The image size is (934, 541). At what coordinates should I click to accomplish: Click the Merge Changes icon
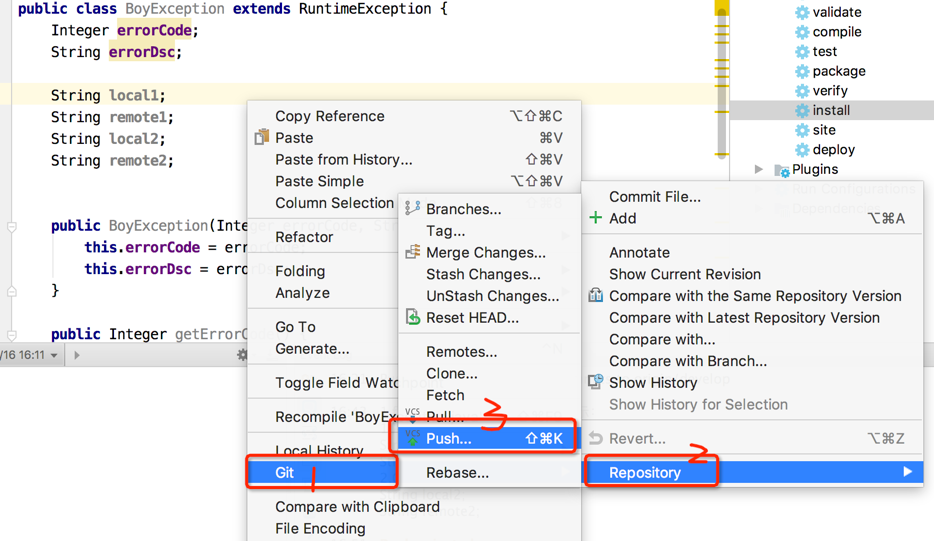(x=412, y=252)
